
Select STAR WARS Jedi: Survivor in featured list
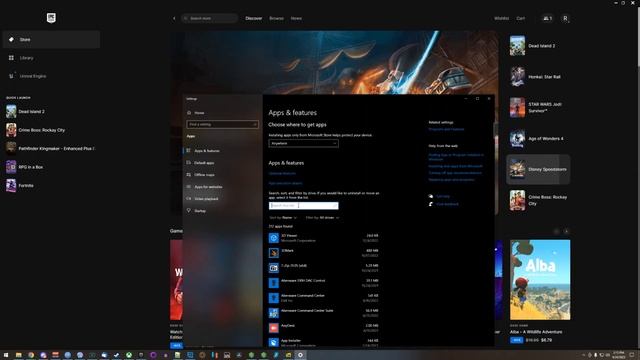[x=538, y=107]
